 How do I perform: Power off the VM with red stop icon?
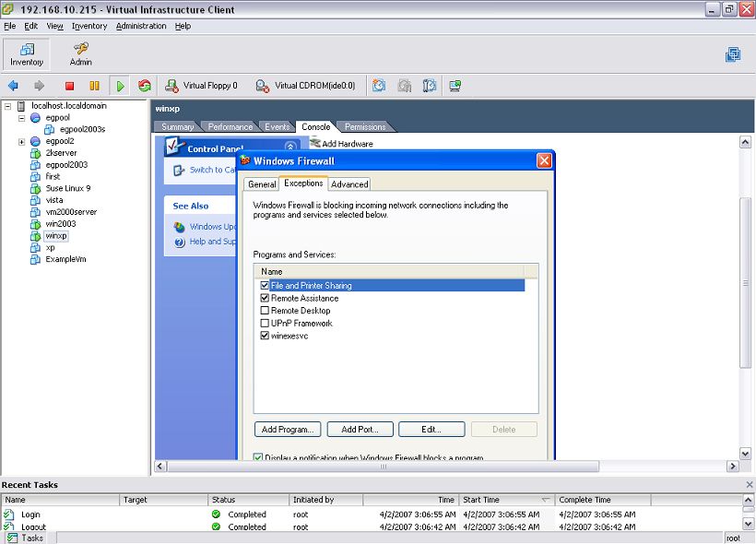pyautogui.click(x=69, y=86)
